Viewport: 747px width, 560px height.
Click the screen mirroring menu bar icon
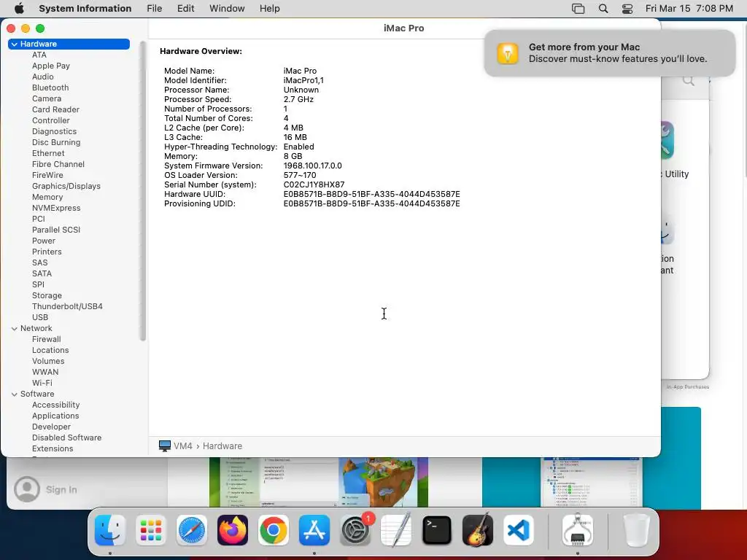coord(578,9)
